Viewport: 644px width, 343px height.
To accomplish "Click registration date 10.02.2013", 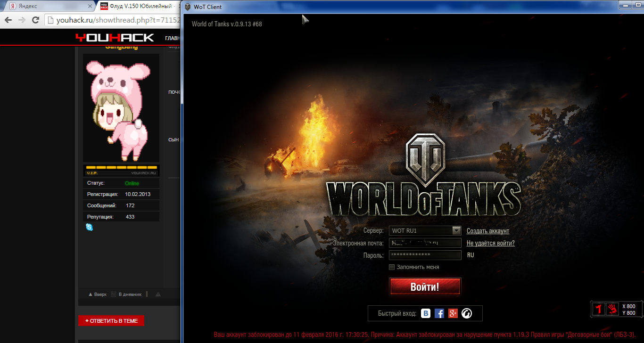I will [x=138, y=194].
